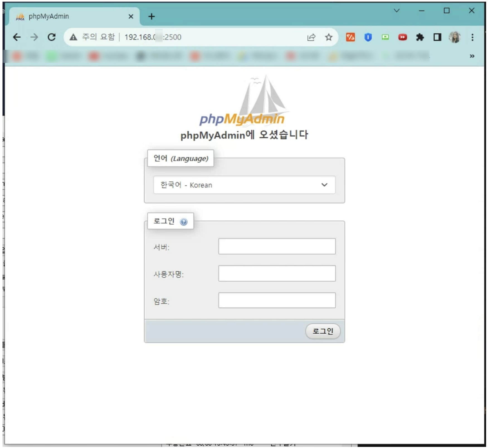Screen dimensions: 490x448
Task: Select the phpMyAdmin browser tab
Action: [74, 16]
